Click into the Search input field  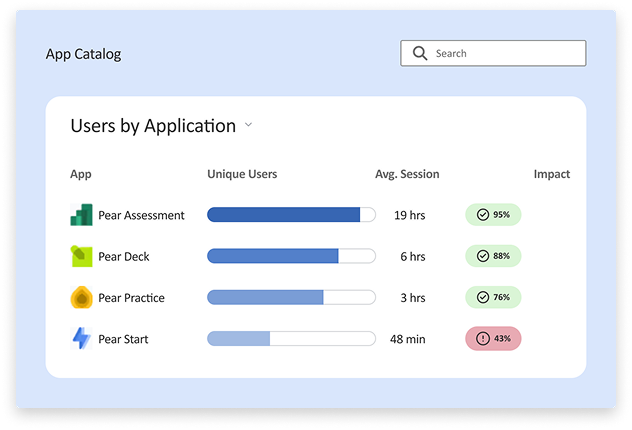coord(493,53)
